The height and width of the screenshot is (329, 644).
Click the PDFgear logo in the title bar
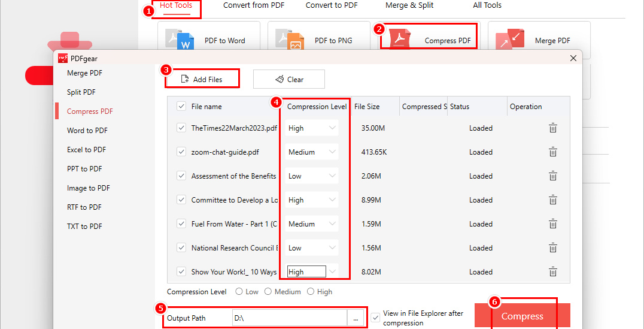click(62, 58)
